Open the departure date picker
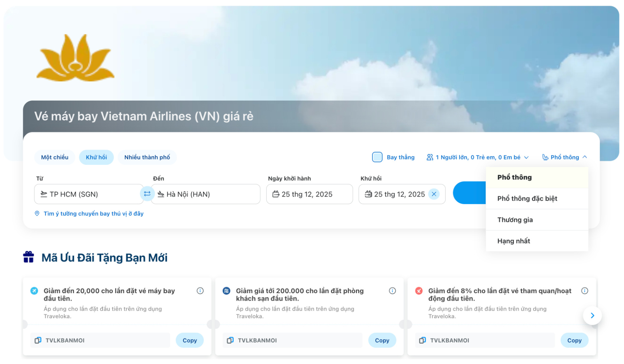Screen dimensions: 624x364 pyautogui.click(x=309, y=194)
